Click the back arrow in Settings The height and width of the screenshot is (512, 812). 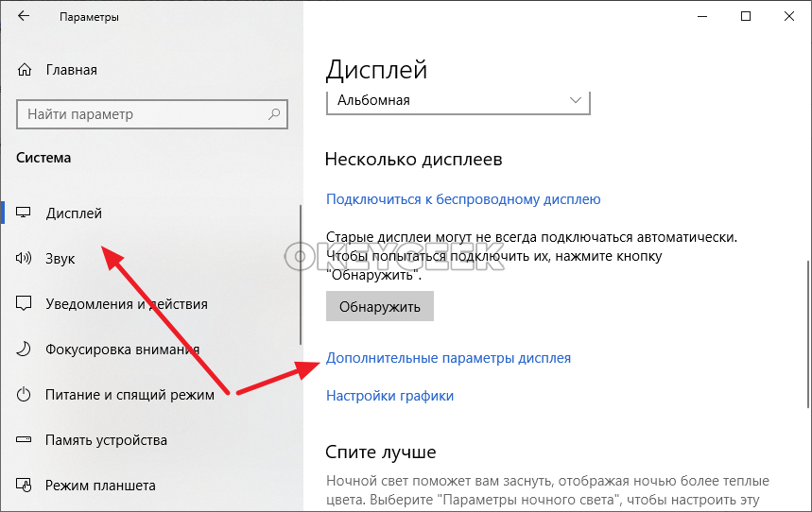click(24, 17)
